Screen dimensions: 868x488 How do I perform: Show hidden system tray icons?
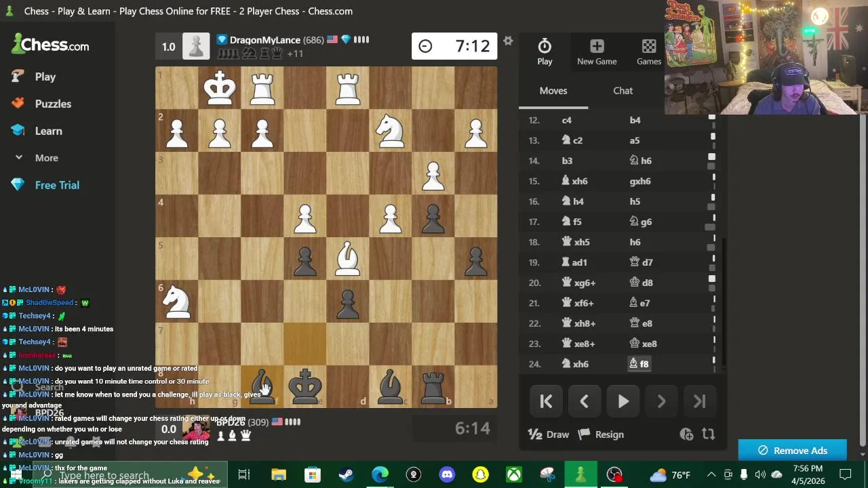click(711, 474)
